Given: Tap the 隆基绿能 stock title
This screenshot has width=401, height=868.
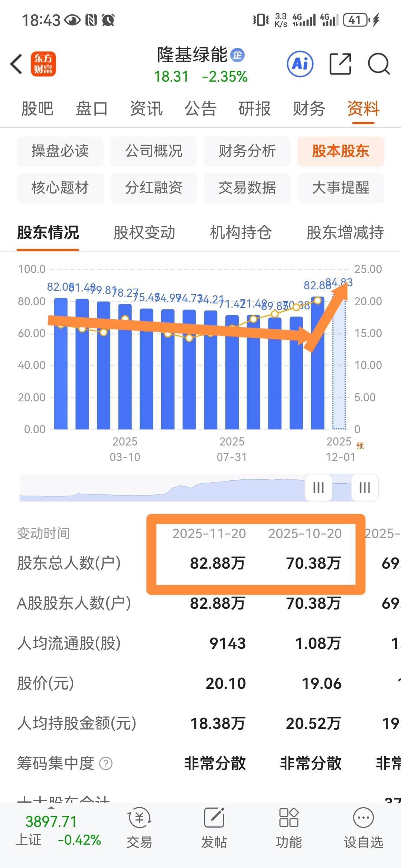Looking at the screenshot, I should click(192, 55).
